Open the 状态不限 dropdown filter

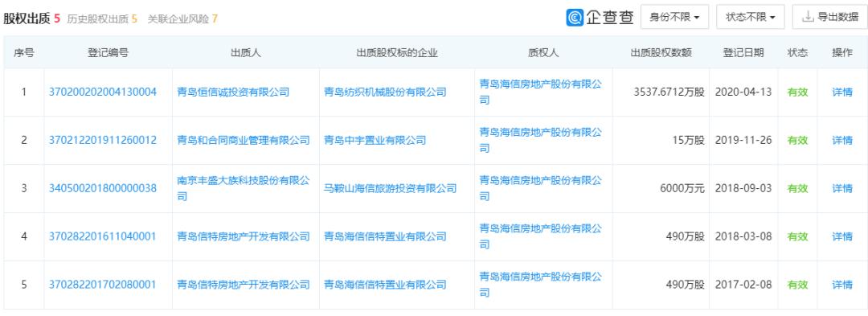(x=751, y=17)
